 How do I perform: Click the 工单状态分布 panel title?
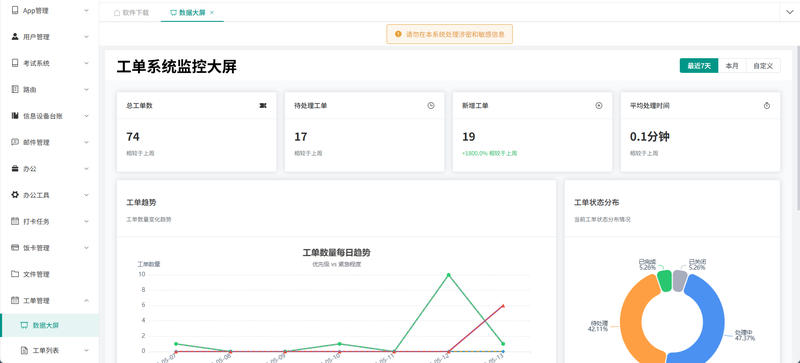pyautogui.click(x=596, y=202)
